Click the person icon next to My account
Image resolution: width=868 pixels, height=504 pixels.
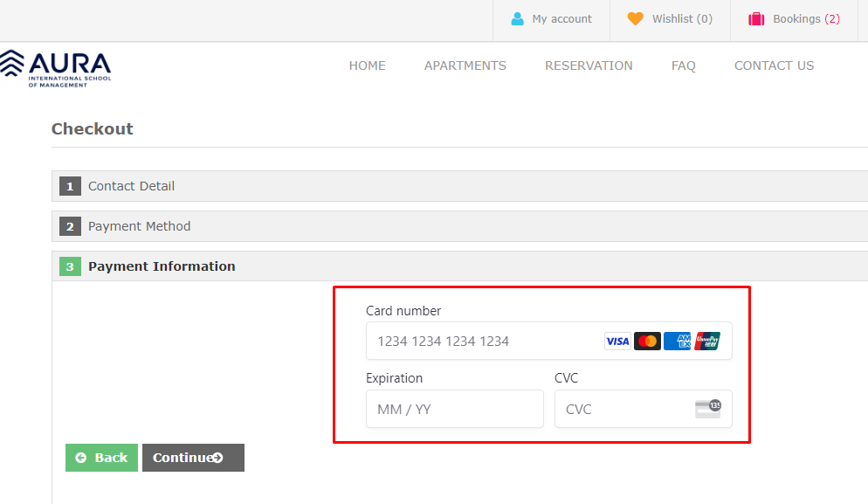pyautogui.click(x=519, y=18)
